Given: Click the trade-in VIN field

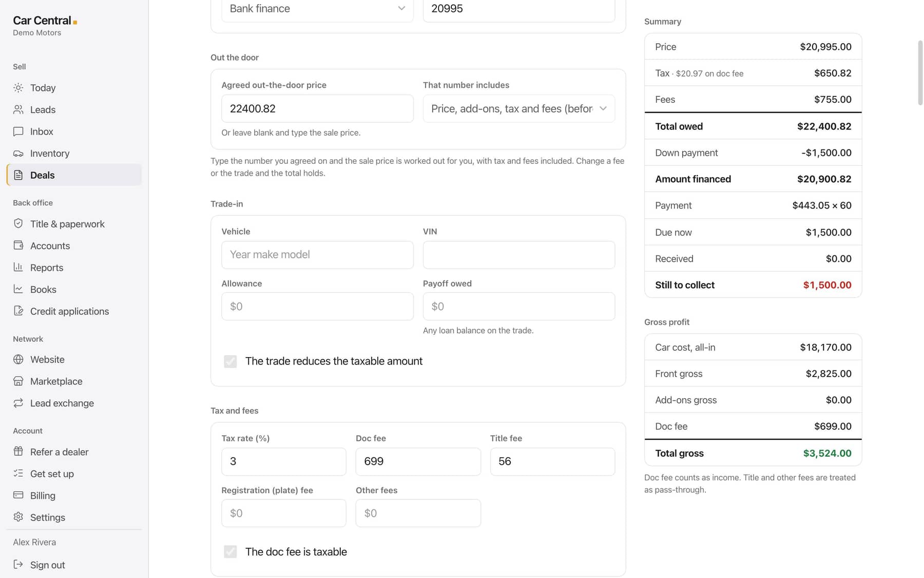Looking at the screenshot, I should pyautogui.click(x=519, y=255).
